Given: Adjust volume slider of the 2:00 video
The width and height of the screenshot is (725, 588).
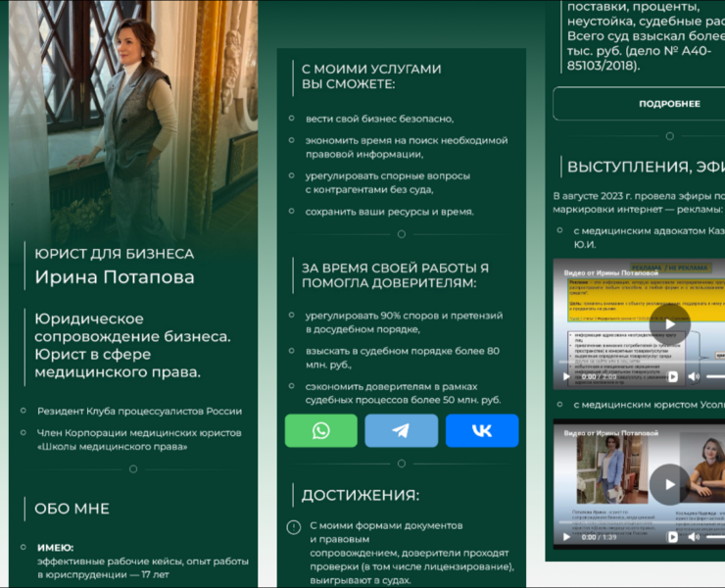Looking at the screenshot, I should tap(716, 376).
